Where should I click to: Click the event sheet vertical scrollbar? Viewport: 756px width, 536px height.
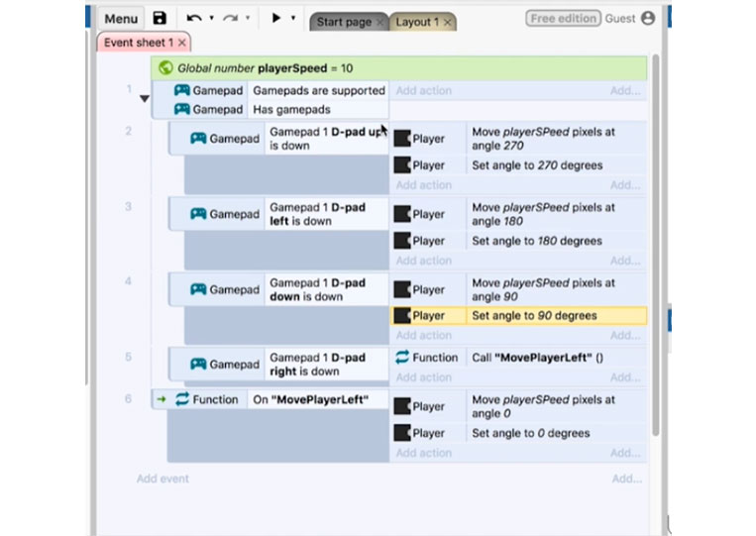click(x=655, y=246)
